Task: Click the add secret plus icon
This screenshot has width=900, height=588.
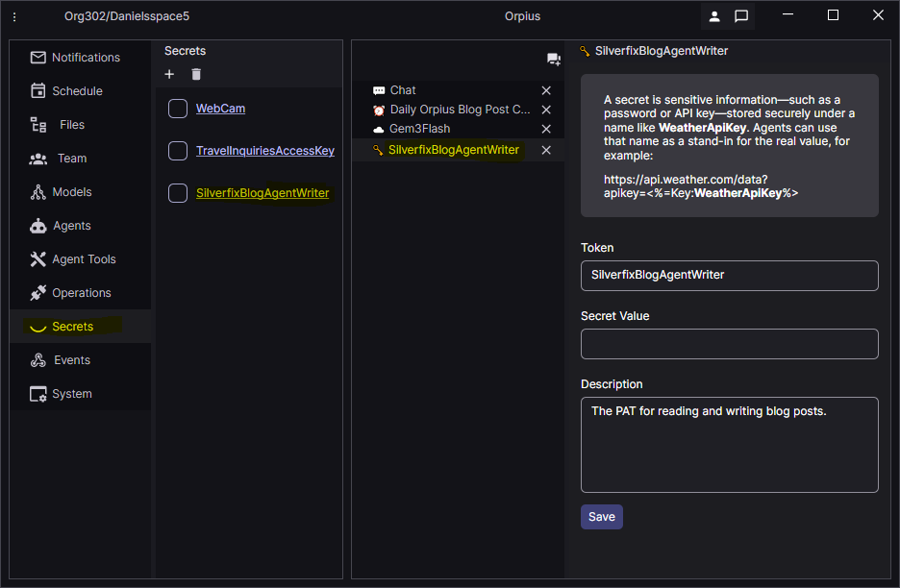Action: (170, 75)
